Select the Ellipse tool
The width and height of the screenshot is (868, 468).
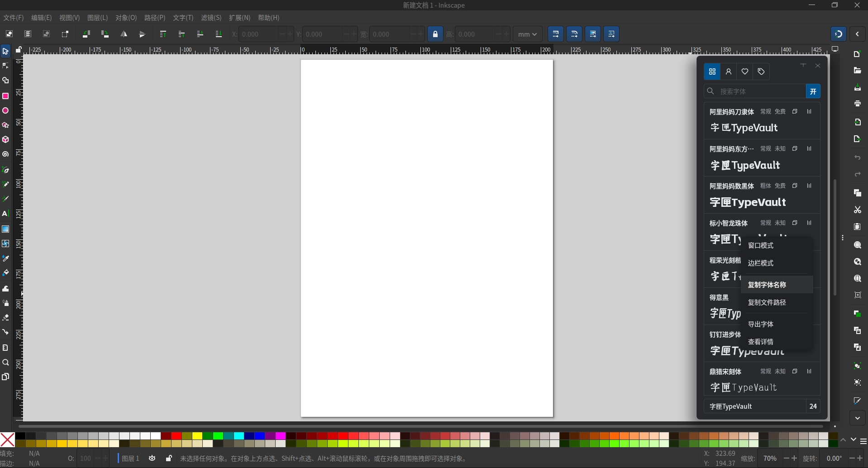click(x=5, y=110)
